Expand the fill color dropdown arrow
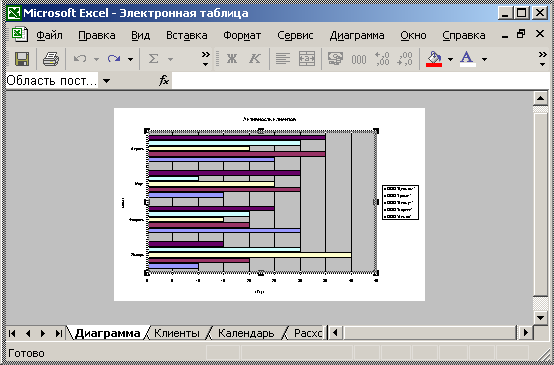 click(450, 59)
